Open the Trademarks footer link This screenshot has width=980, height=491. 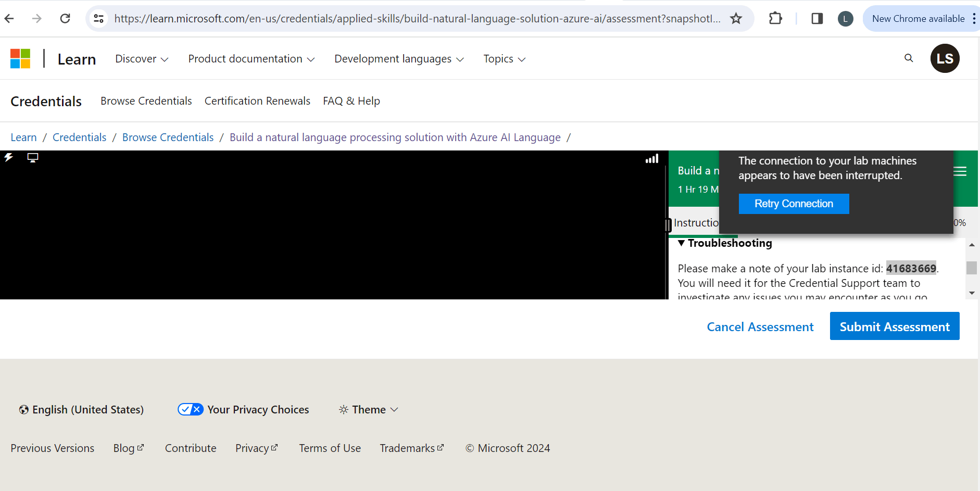(x=412, y=448)
